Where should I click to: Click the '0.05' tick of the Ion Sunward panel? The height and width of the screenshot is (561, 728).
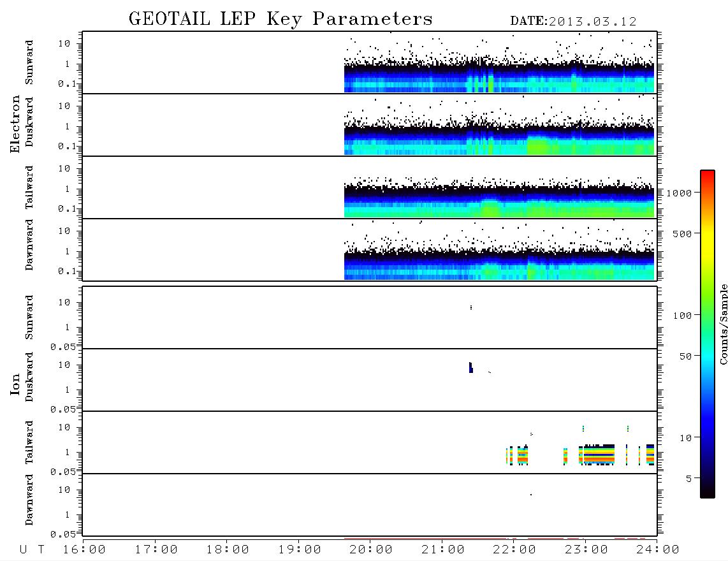pos(62,346)
